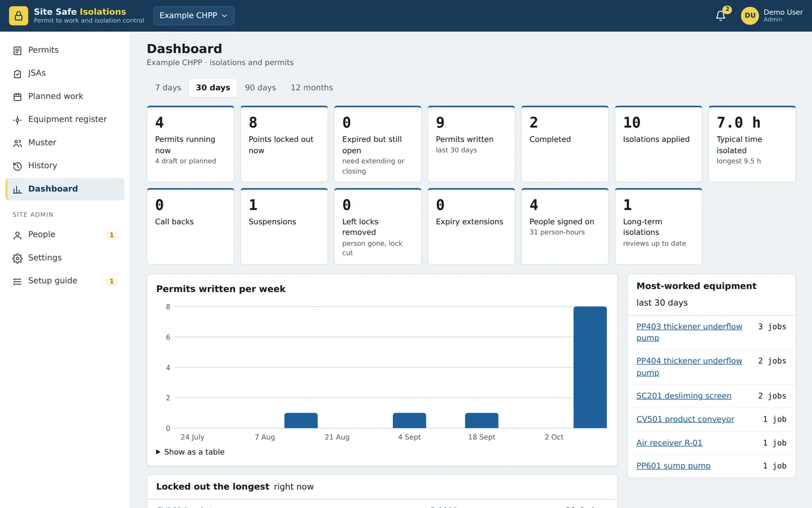Click the yellow padlock app logo

18,16
